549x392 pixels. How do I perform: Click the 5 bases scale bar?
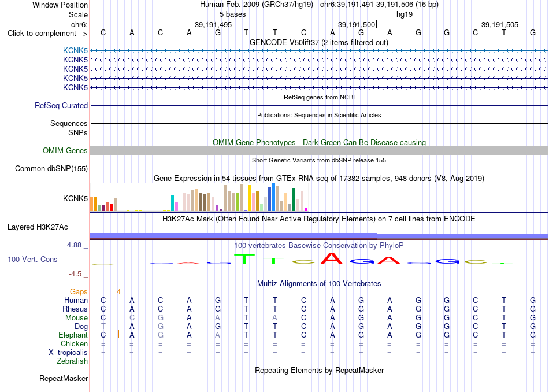pyautogui.click(x=320, y=14)
